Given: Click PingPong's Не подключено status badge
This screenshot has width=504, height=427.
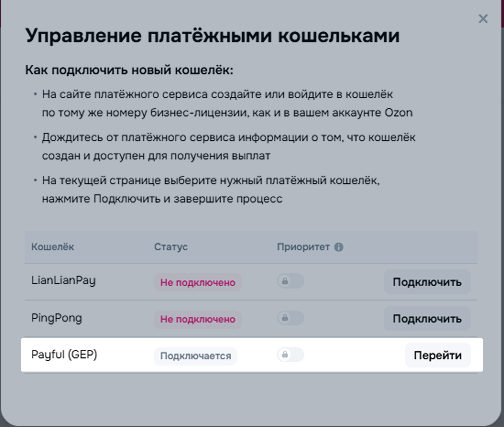Looking at the screenshot, I should (x=198, y=319).
